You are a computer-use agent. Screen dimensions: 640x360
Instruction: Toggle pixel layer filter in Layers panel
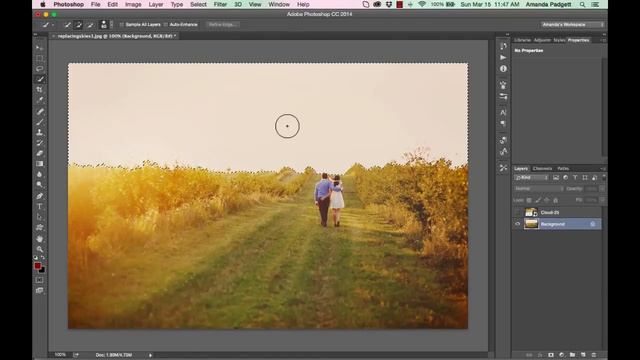click(x=556, y=178)
